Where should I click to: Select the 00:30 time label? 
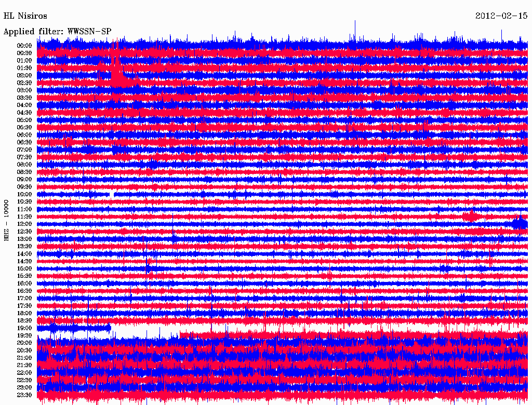(24, 53)
